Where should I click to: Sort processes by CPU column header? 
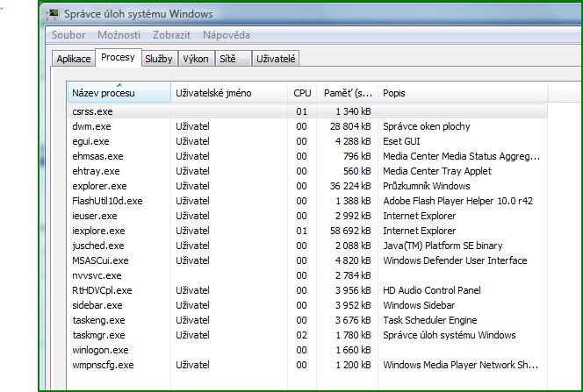pyautogui.click(x=301, y=93)
